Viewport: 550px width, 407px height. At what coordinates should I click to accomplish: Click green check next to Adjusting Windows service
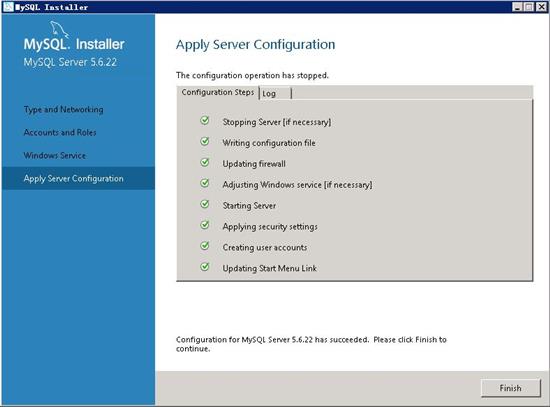[205, 183]
